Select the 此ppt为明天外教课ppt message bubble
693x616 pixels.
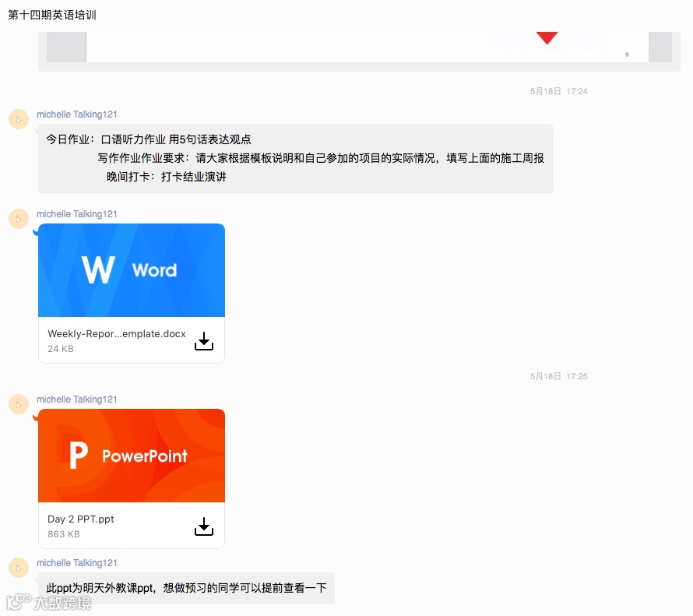click(187, 588)
